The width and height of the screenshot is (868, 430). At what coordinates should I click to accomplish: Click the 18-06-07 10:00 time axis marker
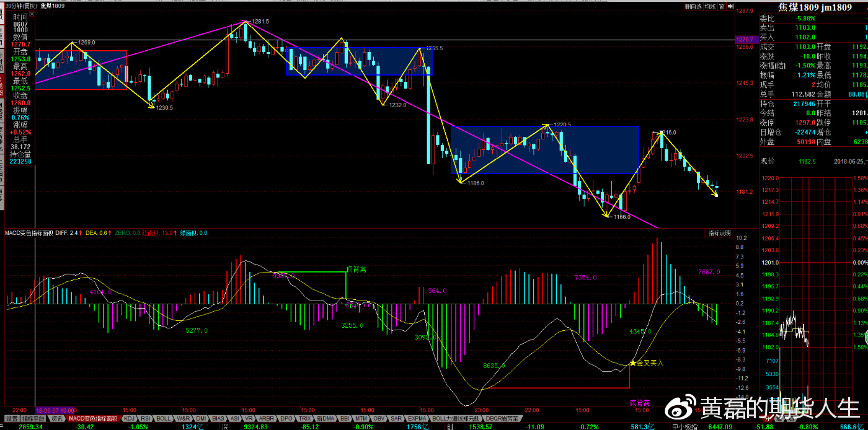tap(55, 410)
